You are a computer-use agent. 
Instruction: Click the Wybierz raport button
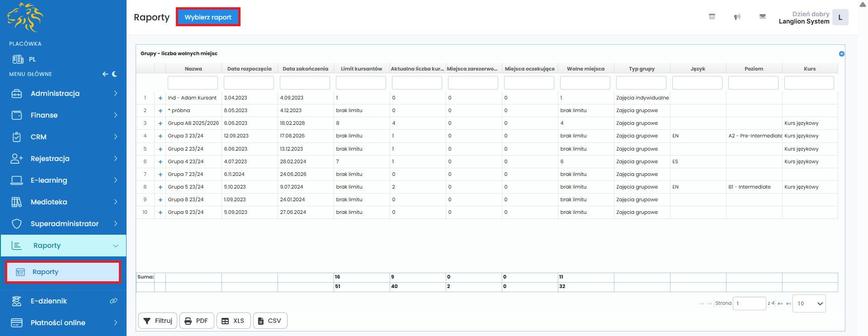tap(208, 17)
